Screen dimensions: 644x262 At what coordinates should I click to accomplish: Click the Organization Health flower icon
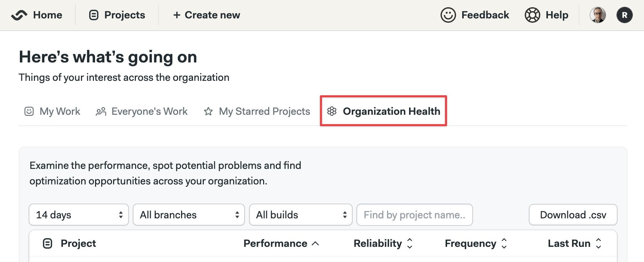point(332,111)
